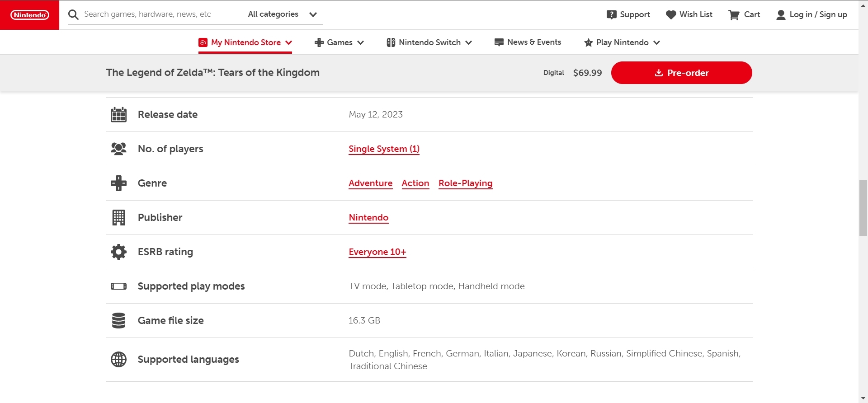This screenshot has height=403, width=868.
Task: Click the Publisher building icon
Action: pyautogui.click(x=118, y=217)
